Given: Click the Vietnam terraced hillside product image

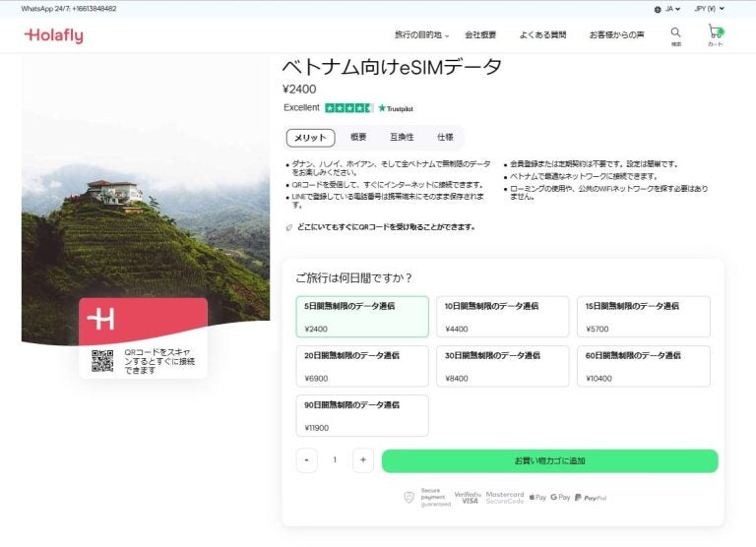Looking at the screenshot, I should point(146,200).
